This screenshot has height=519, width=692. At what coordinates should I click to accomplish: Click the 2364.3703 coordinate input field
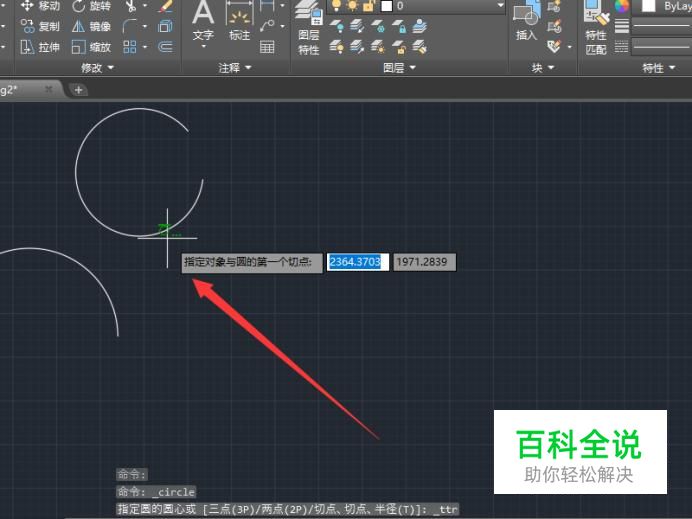click(358, 262)
